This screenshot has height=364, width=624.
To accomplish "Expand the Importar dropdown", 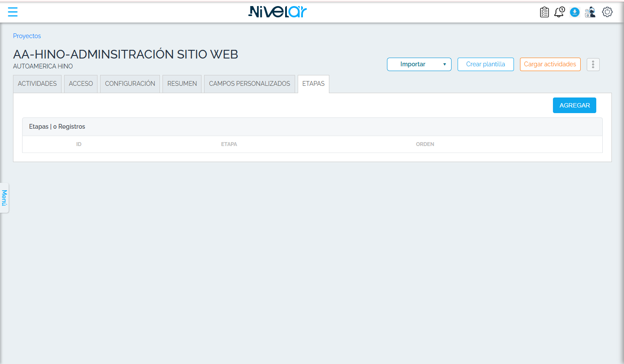I will pos(419,64).
